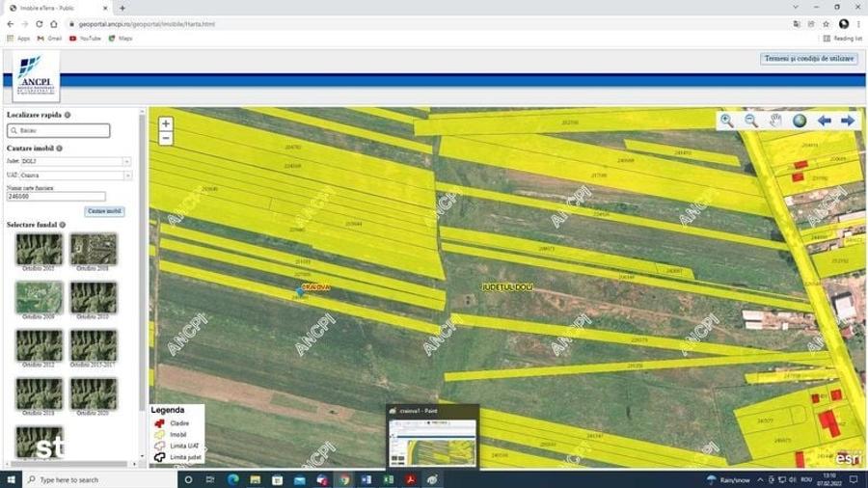Open Adobe Acrobat from taskbar
The image size is (868, 488).
tap(410, 479)
